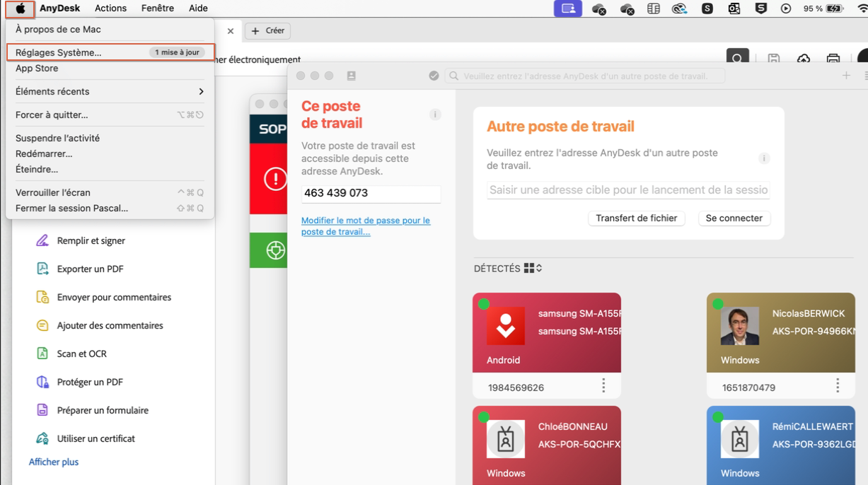868x485 pixels.
Task: Click the Outlook icon in the menu bar
Action: pos(734,8)
